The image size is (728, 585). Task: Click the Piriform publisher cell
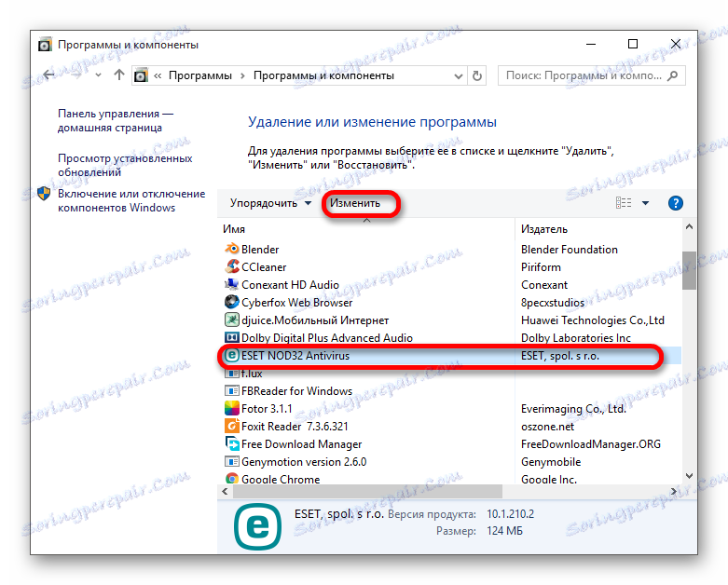click(541, 266)
